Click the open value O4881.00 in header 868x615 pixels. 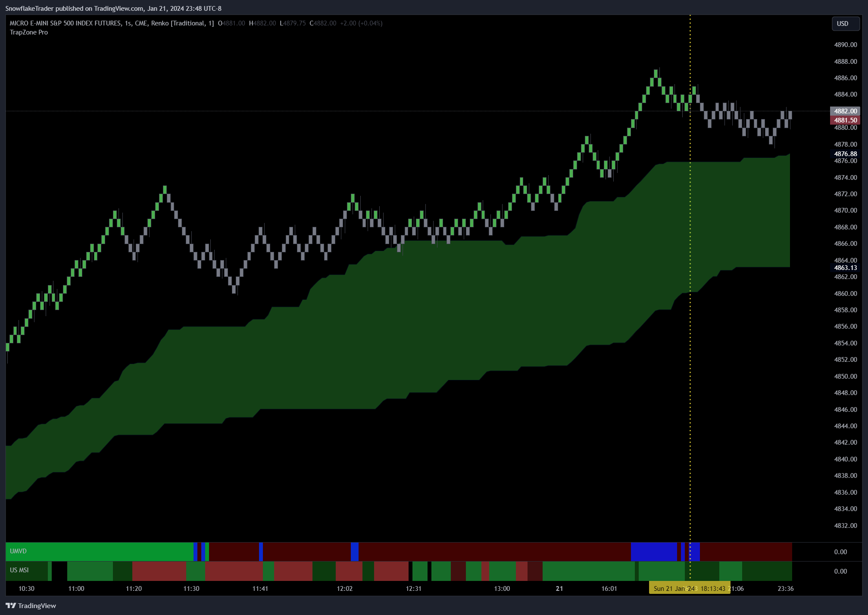[231, 23]
